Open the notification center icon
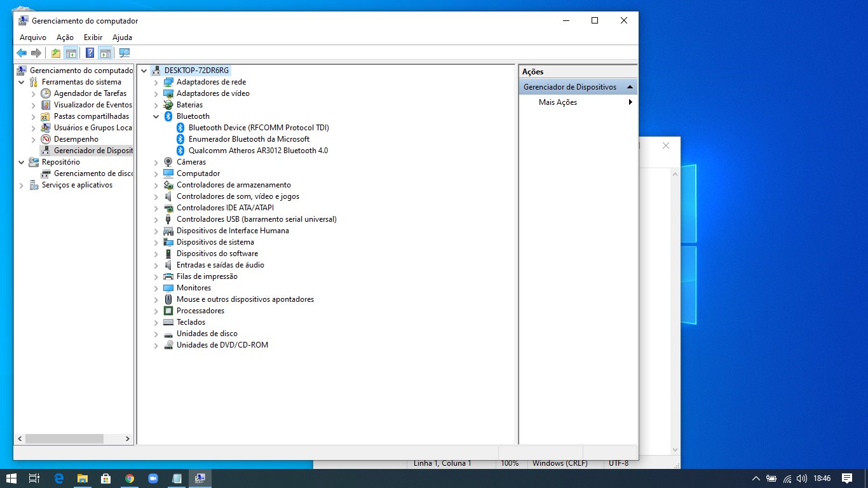Screen dimensions: 868x488 click(x=846, y=478)
